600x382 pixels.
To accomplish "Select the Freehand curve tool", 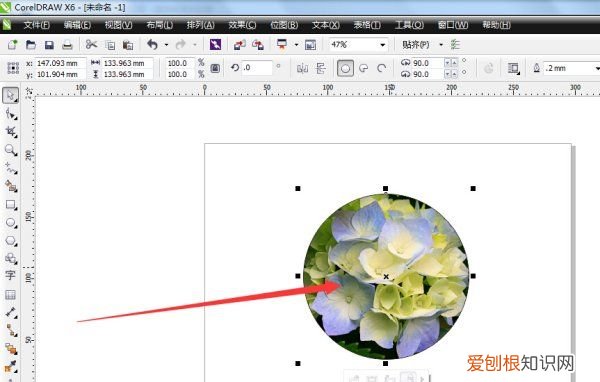I will pos(10,168).
